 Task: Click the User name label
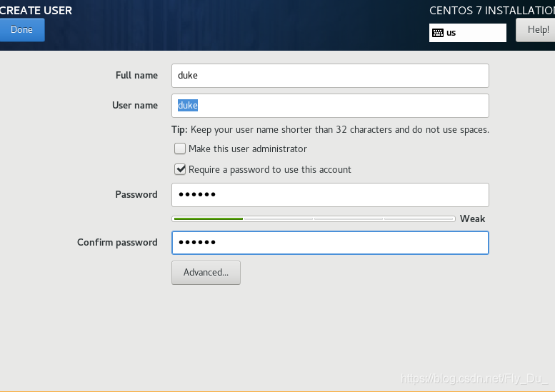pos(135,106)
